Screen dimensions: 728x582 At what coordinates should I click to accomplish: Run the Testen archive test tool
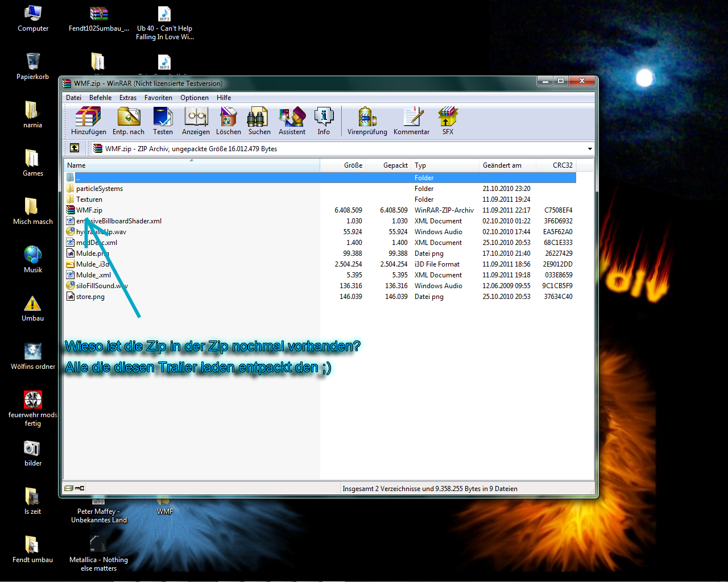(x=163, y=121)
